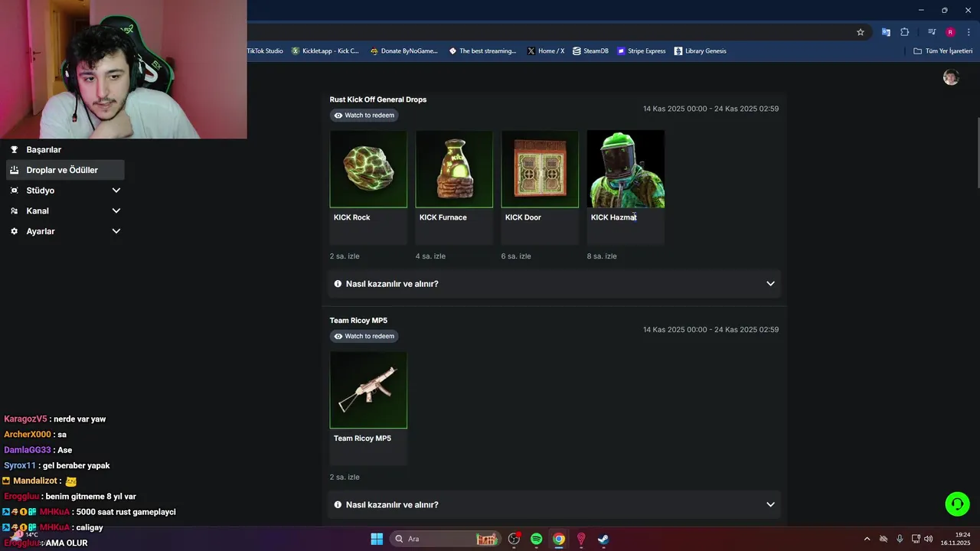
Task: Open the browser extensions puzzle icon
Action: [905, 32]
